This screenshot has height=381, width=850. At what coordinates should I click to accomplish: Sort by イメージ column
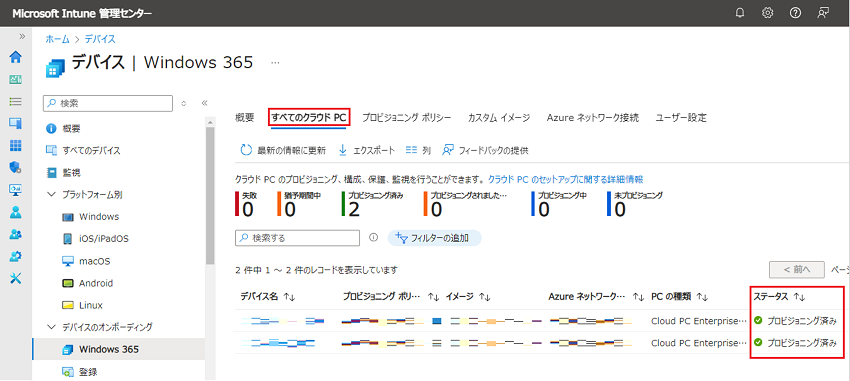[468, 296]
